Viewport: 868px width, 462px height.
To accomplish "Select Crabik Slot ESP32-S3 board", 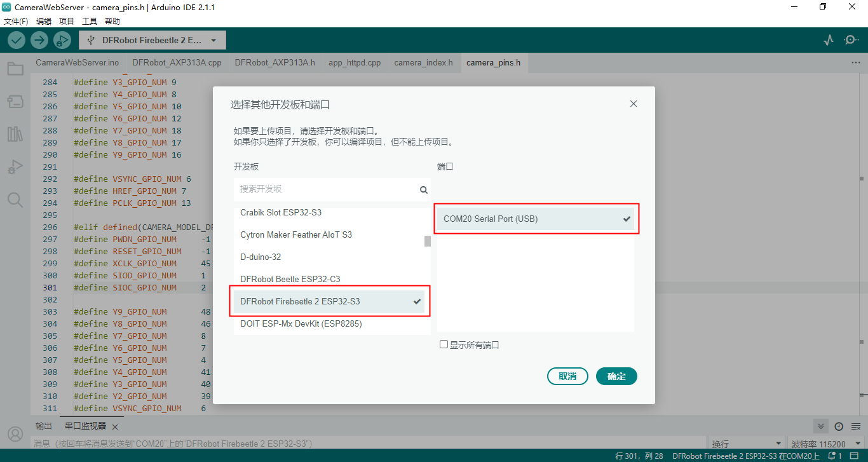I will (329, 212).
